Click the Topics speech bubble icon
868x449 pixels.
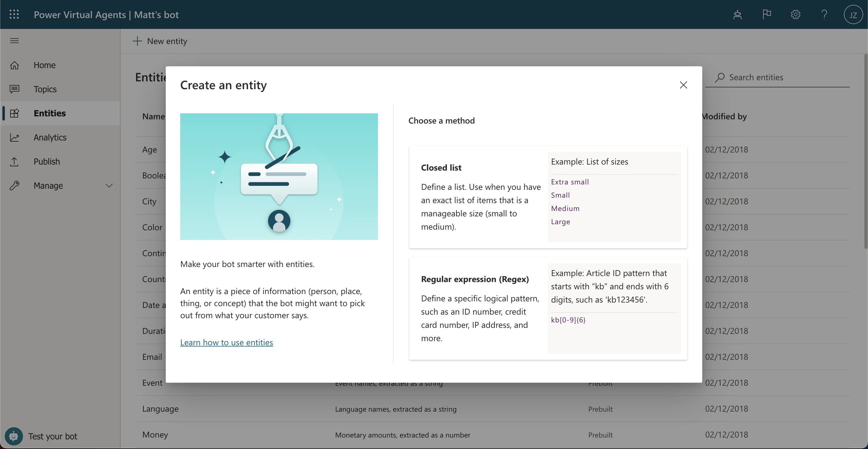15,89
